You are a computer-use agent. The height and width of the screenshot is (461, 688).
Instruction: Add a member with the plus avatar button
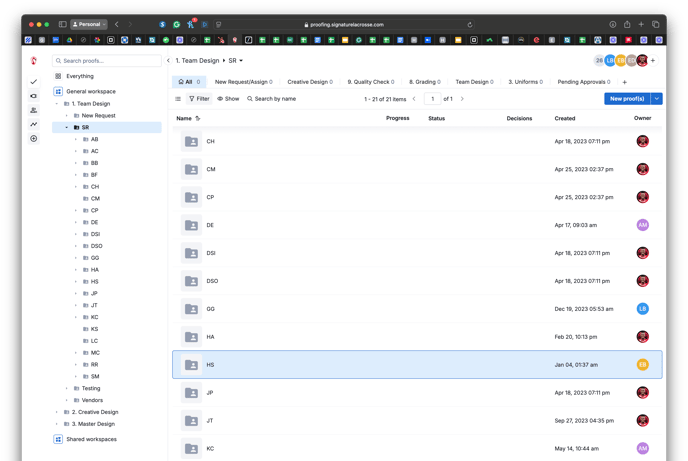pos(653,61)
